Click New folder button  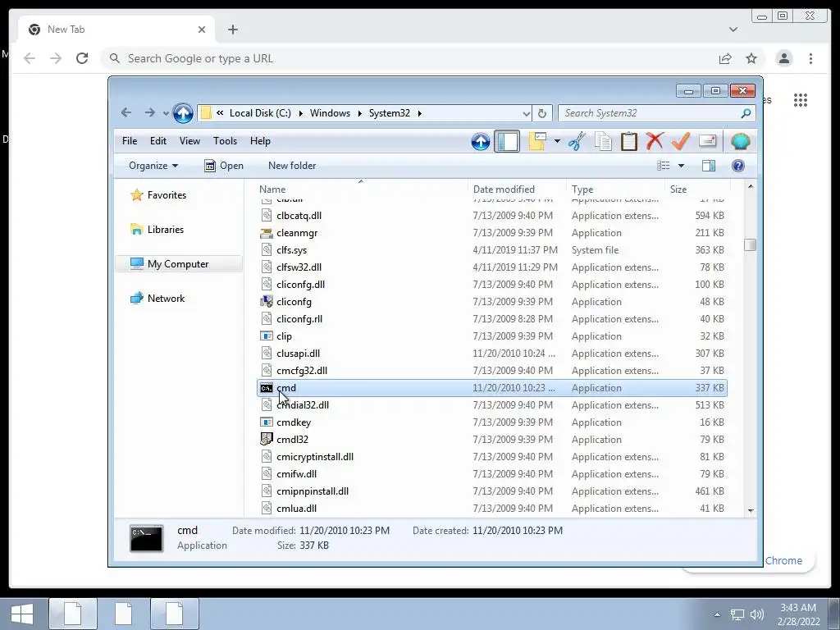(292, 166)
